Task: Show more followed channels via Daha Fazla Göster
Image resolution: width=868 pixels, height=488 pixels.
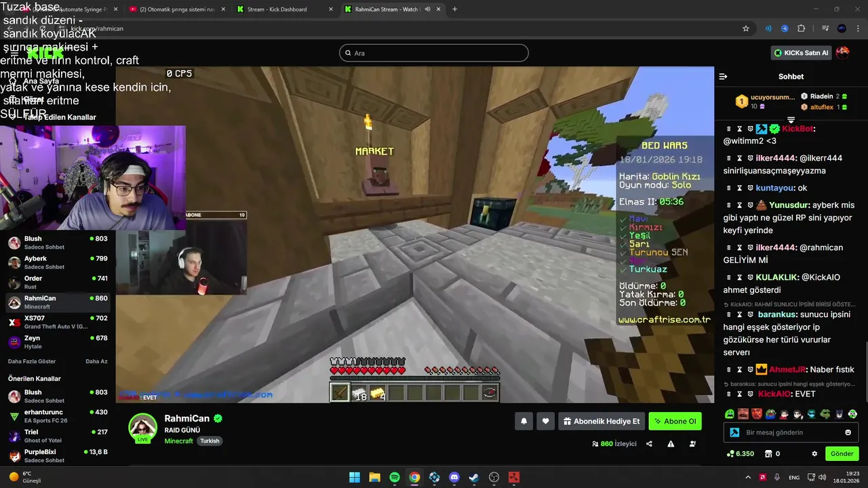Action: click(32, 361)
